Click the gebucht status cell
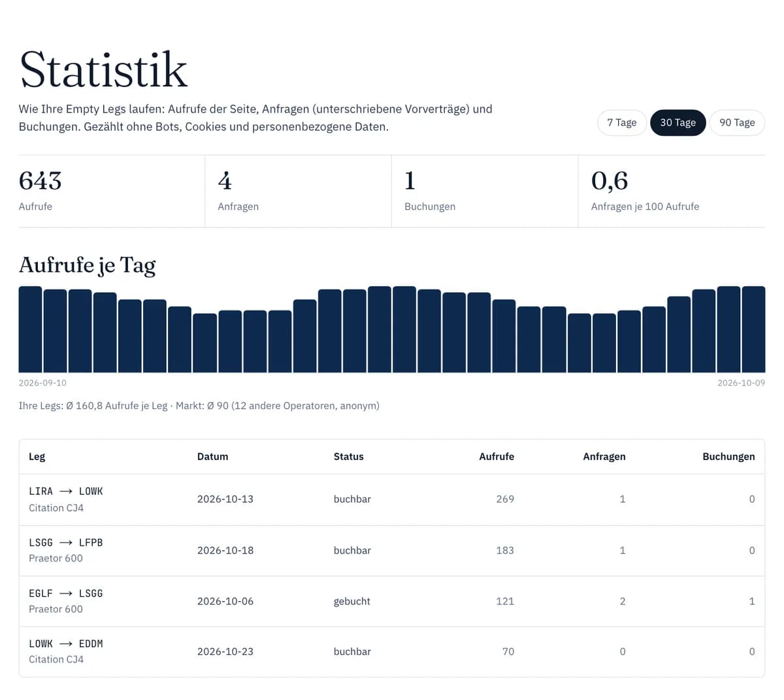The height and width of the screenshot is (700, 784). pos(351,601)
